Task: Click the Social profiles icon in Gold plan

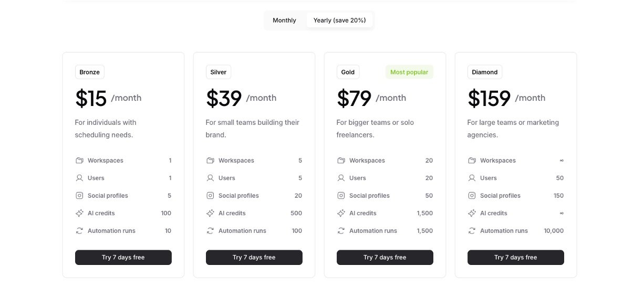Action: pyautogui.click(x=341, y=196)
